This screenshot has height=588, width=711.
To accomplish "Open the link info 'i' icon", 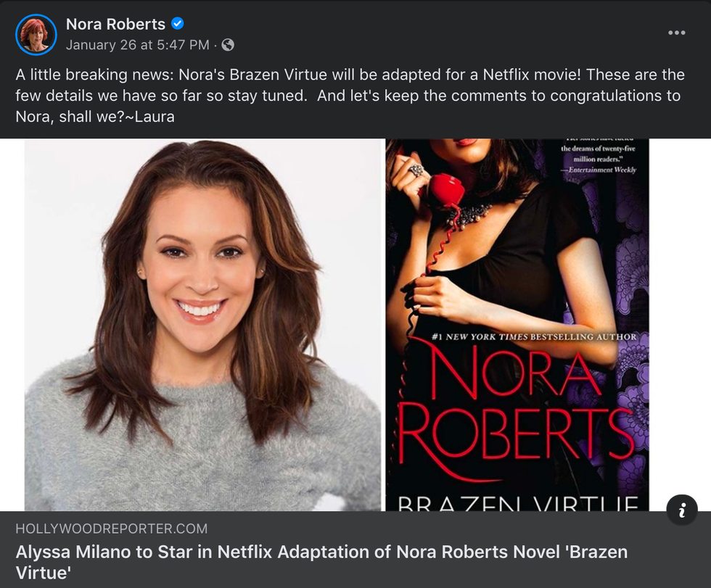I will 681,510.
